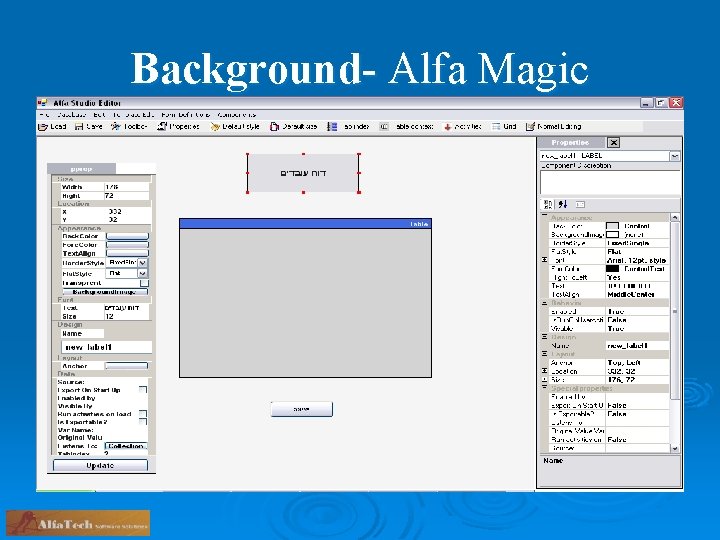Collapse the Behavior category in Properties grid
The width and height of the screenshot is (720, 540).
click(x=545, y=304)
